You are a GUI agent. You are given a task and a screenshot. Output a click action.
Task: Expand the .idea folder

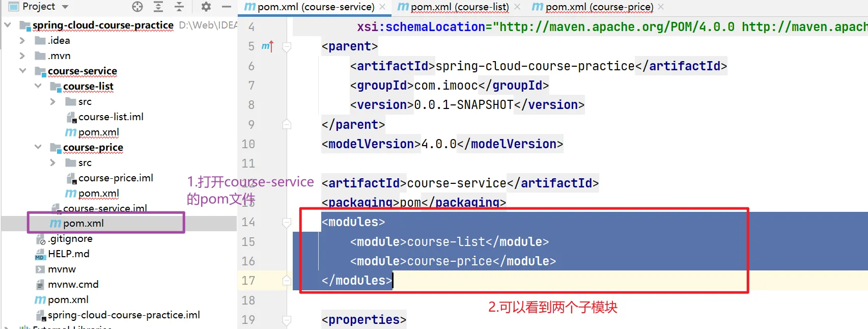click(x=22, y=40)
